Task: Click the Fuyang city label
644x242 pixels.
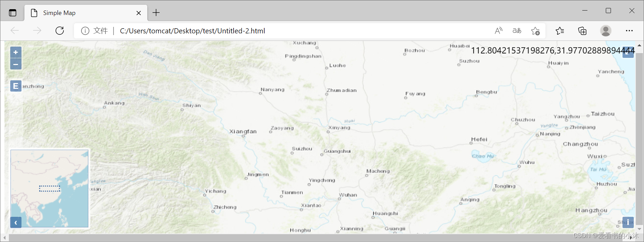Action: (415, 94)
